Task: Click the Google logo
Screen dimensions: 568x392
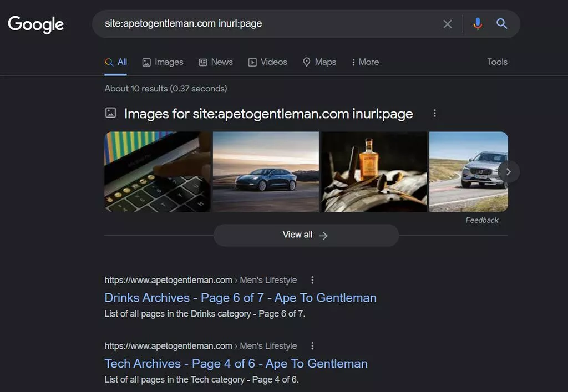Action: pyautogui.click(x=36, y=24)
